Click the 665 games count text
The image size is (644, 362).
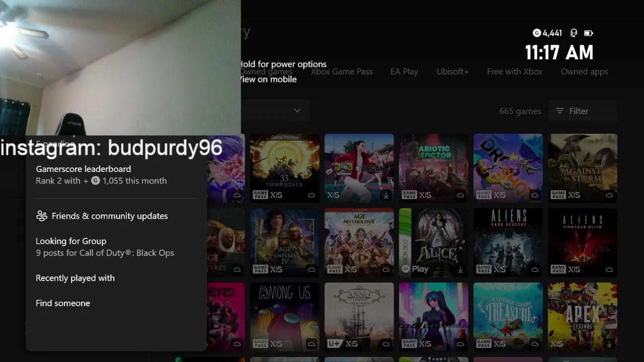(520, 111)
